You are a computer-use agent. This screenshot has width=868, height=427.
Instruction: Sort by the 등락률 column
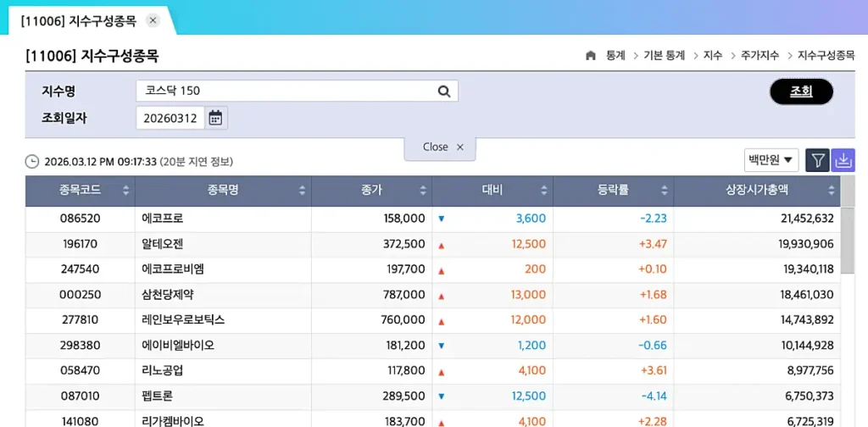point(665,191)
